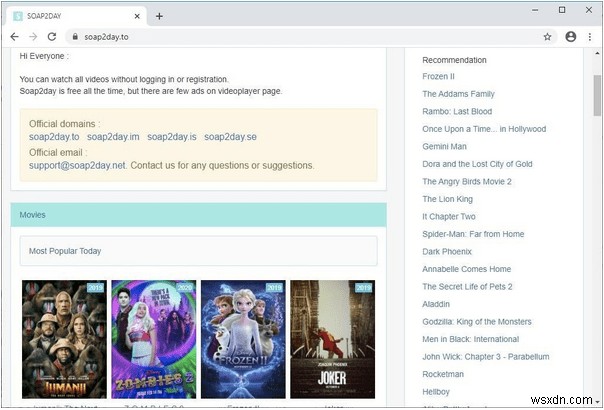Open the Chrome profile avatar icon
The width and height of the screenshot is (604, 410).
[570, 37]
